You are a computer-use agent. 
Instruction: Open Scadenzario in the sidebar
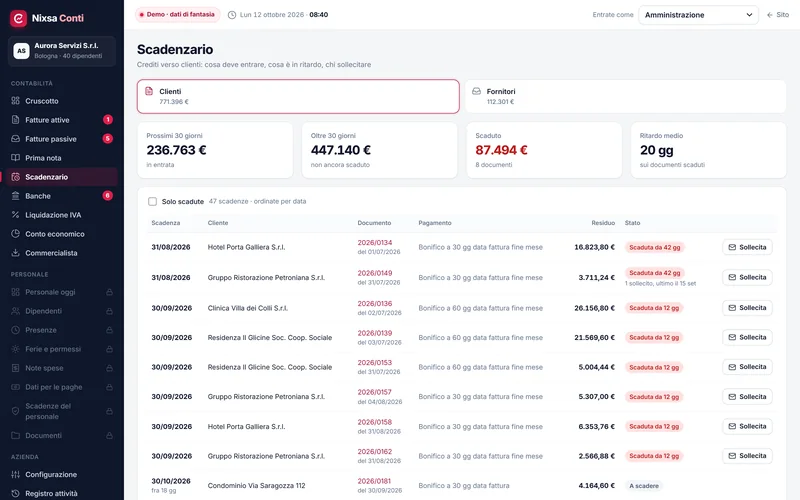pos(62,177)
